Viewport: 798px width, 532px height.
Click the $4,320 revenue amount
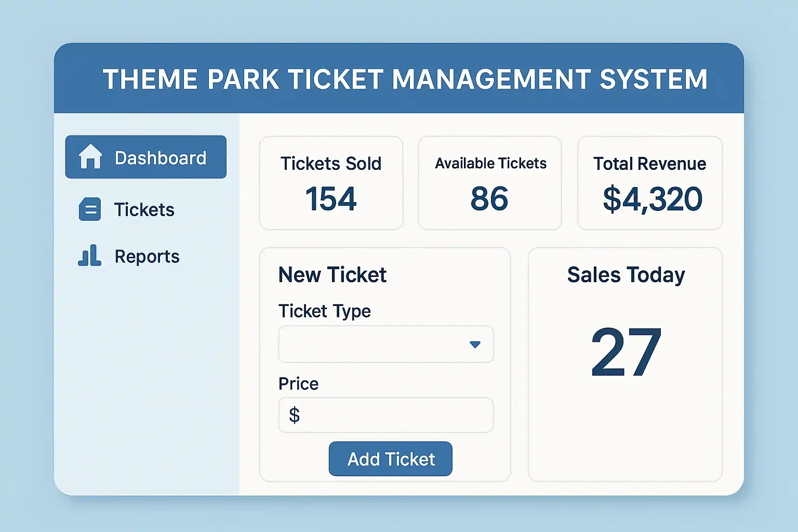point(653,199)
